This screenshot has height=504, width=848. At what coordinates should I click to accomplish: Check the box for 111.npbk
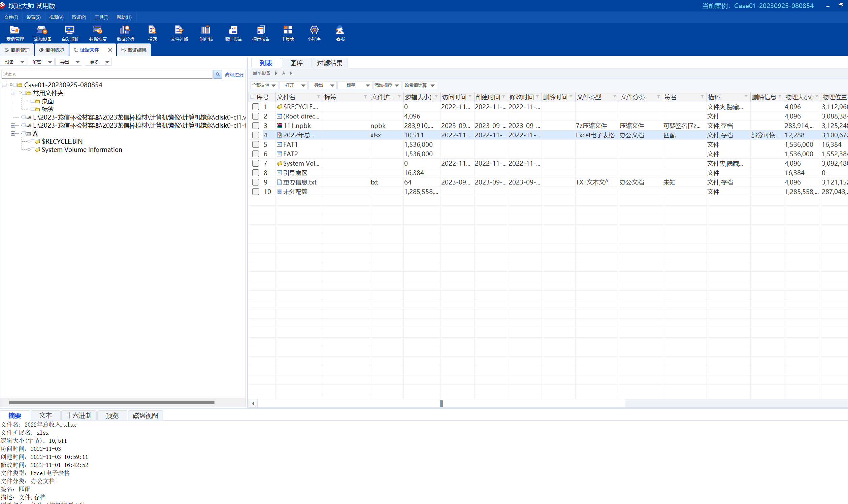256,126
